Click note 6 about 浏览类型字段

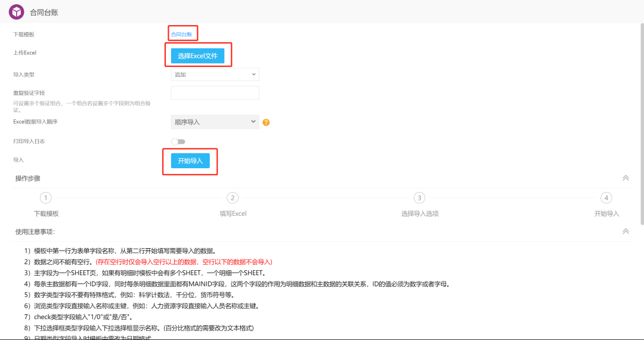[142, 306]
